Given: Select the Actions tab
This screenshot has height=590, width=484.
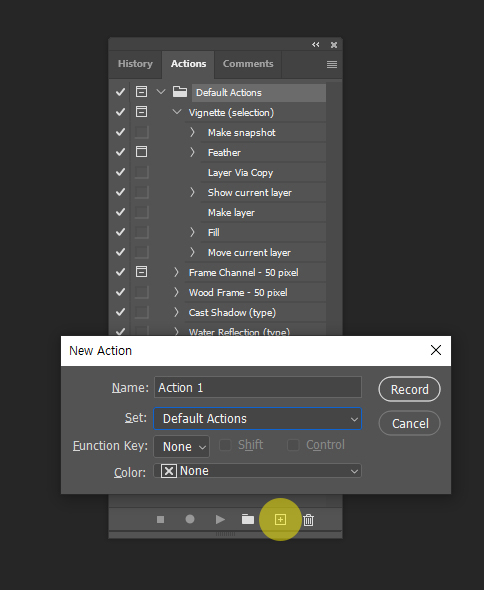Looking at the screenshot, I should [x=189, y=64].
